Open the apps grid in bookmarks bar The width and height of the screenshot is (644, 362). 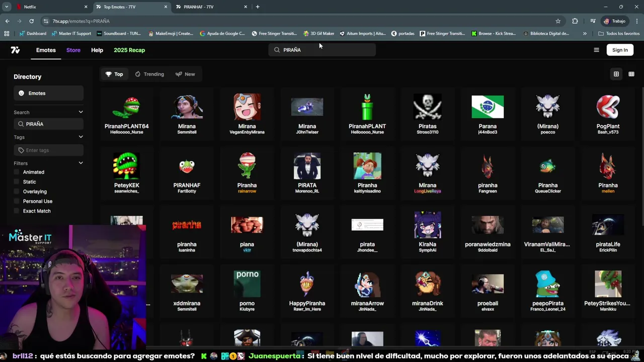(x=7, y=34)
